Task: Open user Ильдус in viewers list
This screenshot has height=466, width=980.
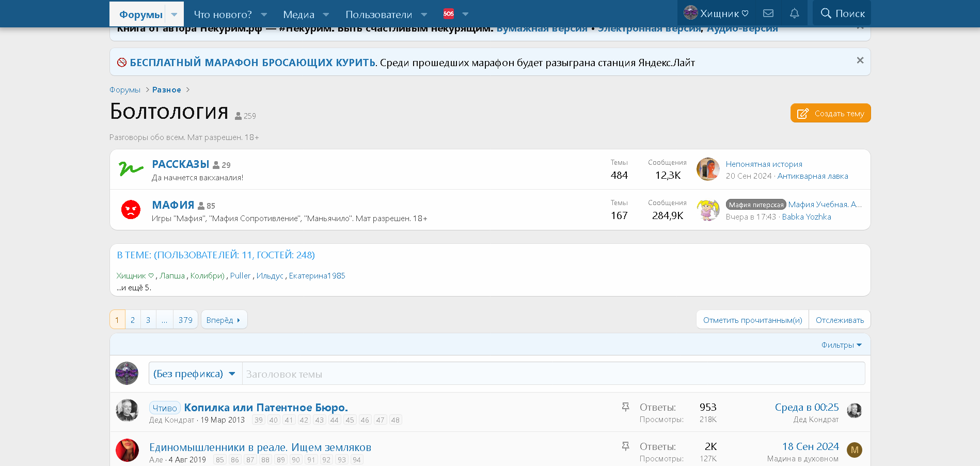Action: tap(270, 276)
